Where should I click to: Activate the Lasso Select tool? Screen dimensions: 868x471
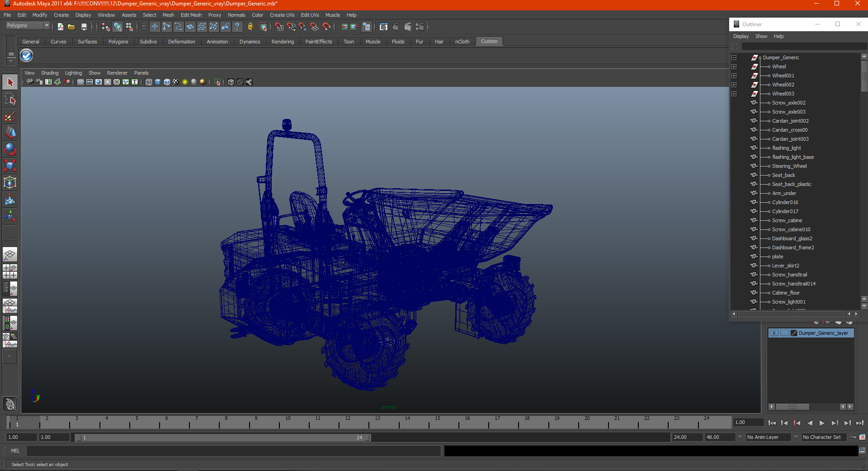(10, 99)
